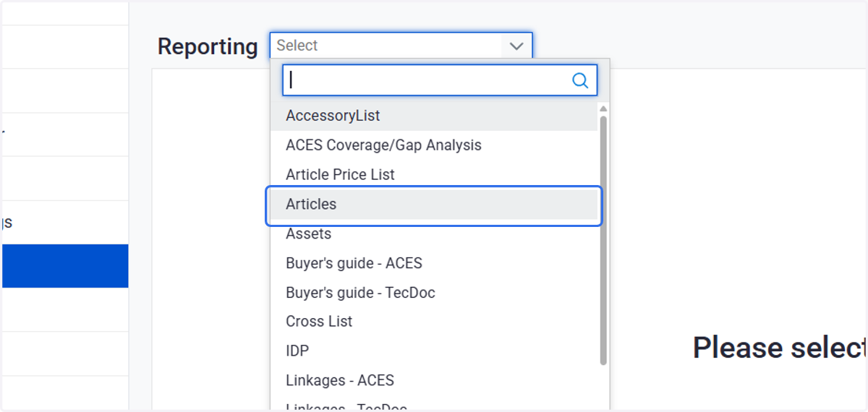Select Assets from the list

435,234
